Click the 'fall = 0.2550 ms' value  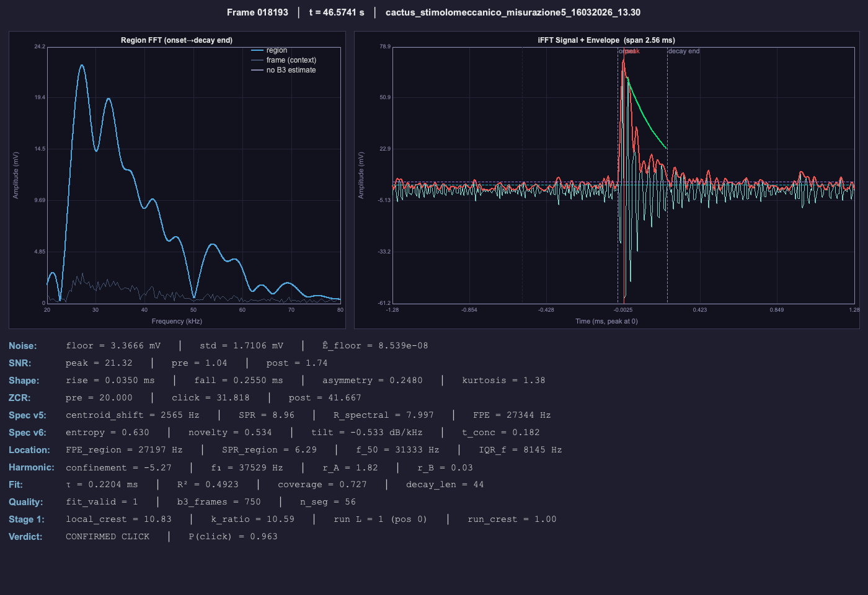(x=239, y=381)
